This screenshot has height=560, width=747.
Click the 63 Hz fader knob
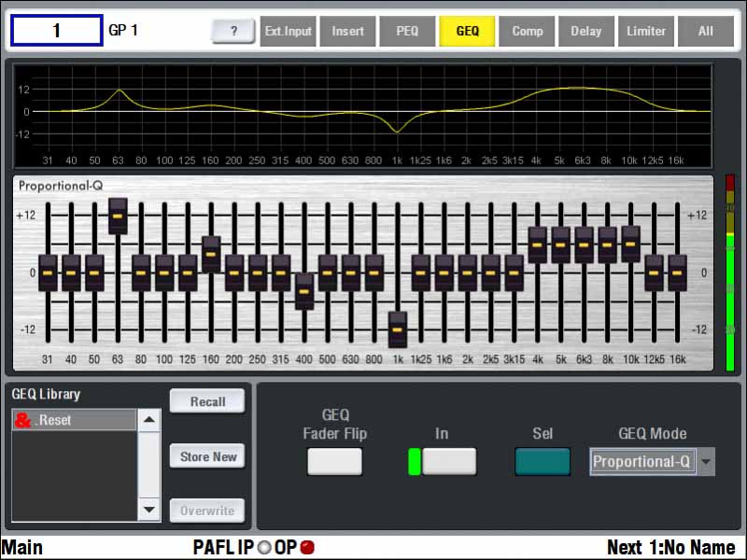tap(118, 217)
